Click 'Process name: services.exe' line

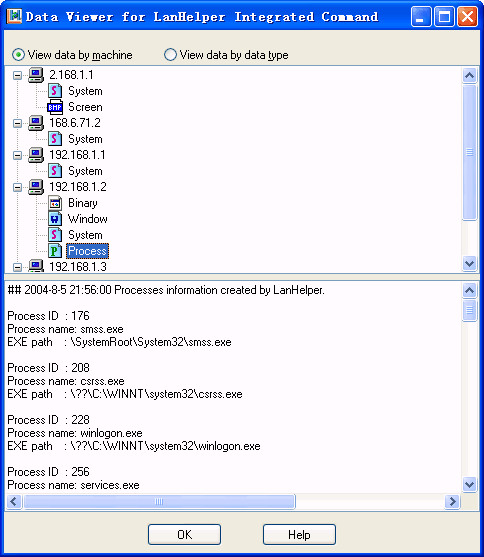[x=73, y=485]
